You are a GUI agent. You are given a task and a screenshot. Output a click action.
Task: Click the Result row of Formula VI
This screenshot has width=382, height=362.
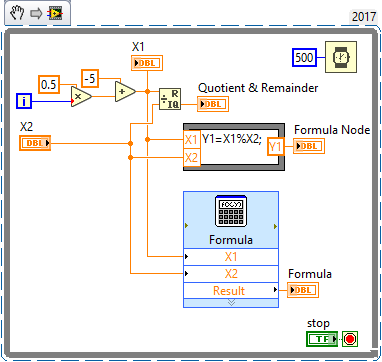(231, 290)
